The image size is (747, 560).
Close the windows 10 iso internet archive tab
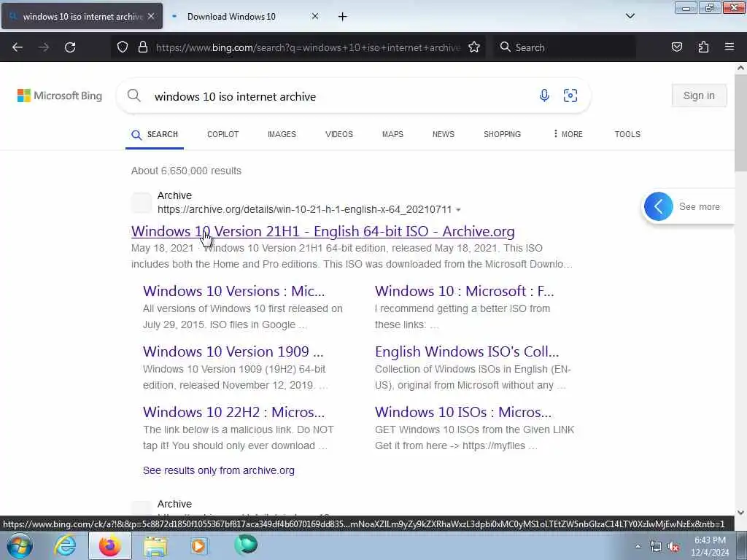click(x=151, y=16)
